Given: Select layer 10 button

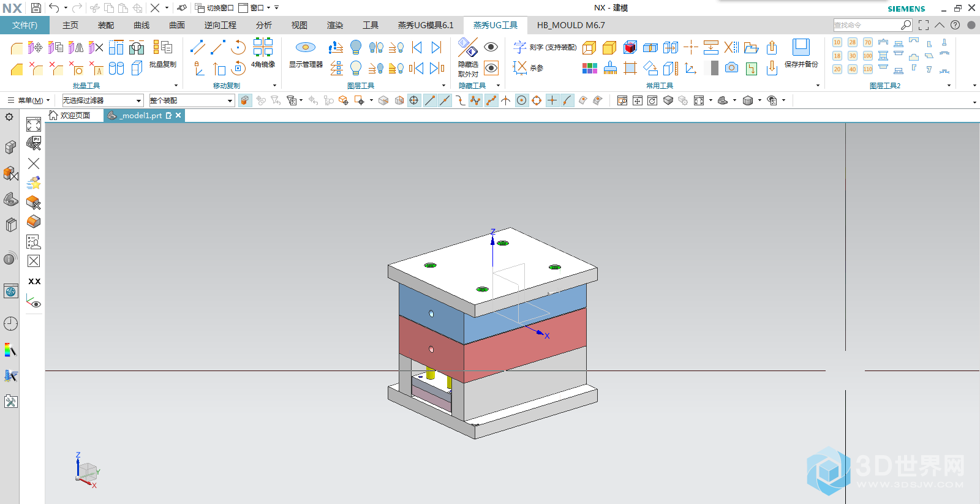Looking at the screenshot, I should pyautogui.click(x=837, y=42).
